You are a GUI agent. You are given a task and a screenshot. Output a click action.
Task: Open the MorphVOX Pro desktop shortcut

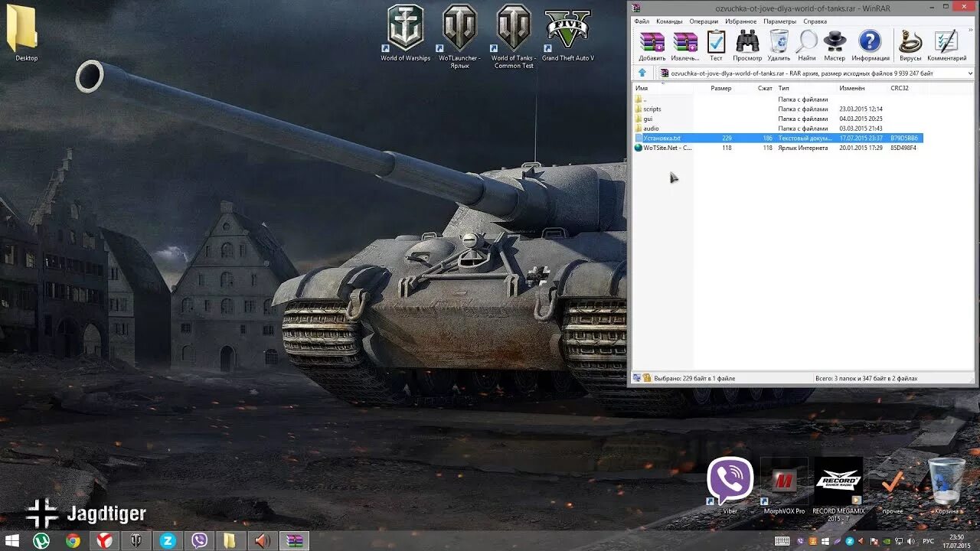(784, 485)
